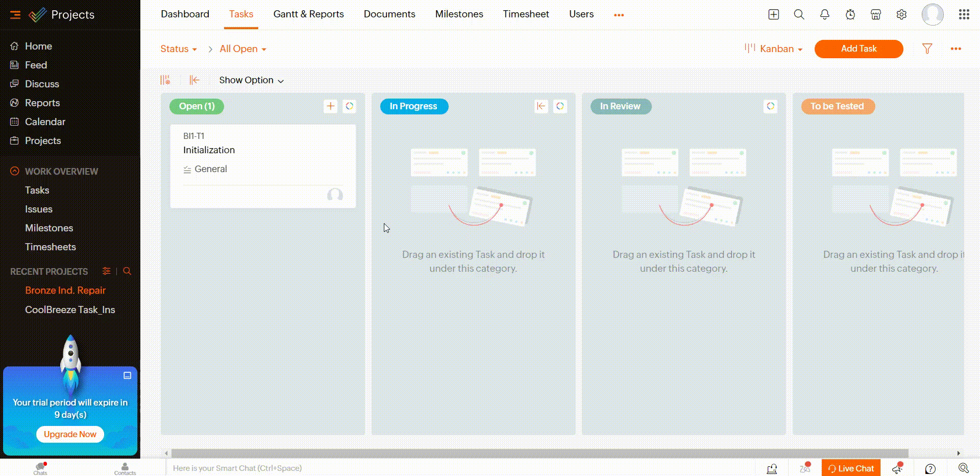Click the Upgrade Now button
980x476 pixels.
click(70, 434)
